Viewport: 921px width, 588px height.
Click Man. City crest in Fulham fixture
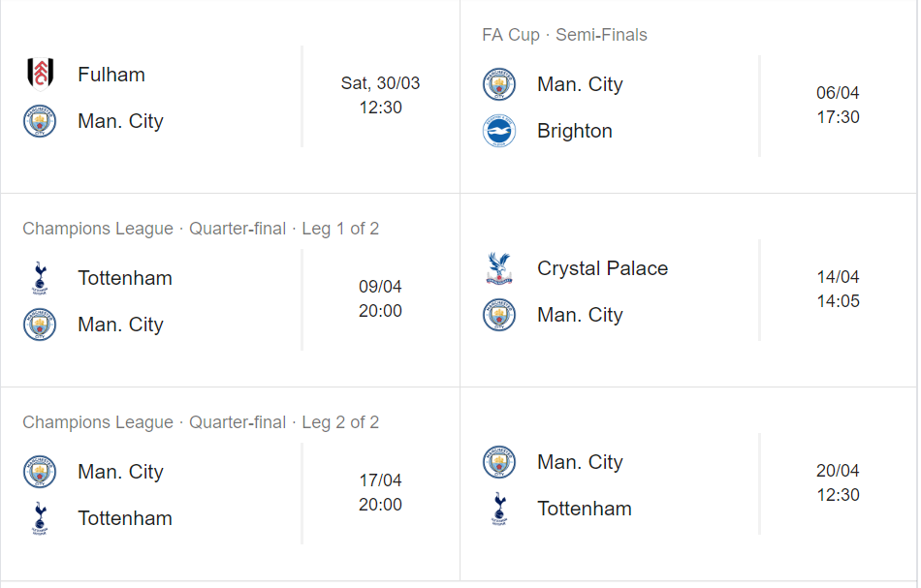(x=40, y=121)
